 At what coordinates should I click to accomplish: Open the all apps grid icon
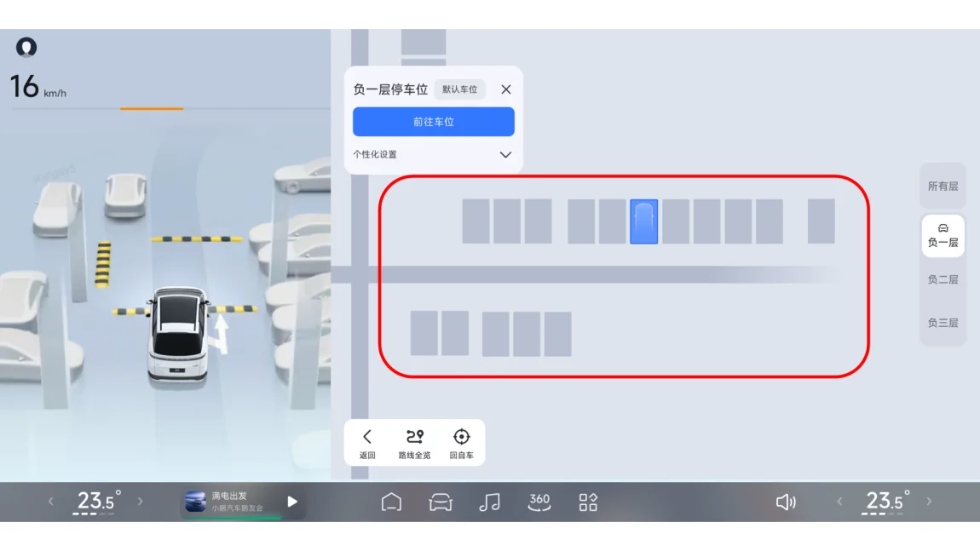click(x=588, y=502)
